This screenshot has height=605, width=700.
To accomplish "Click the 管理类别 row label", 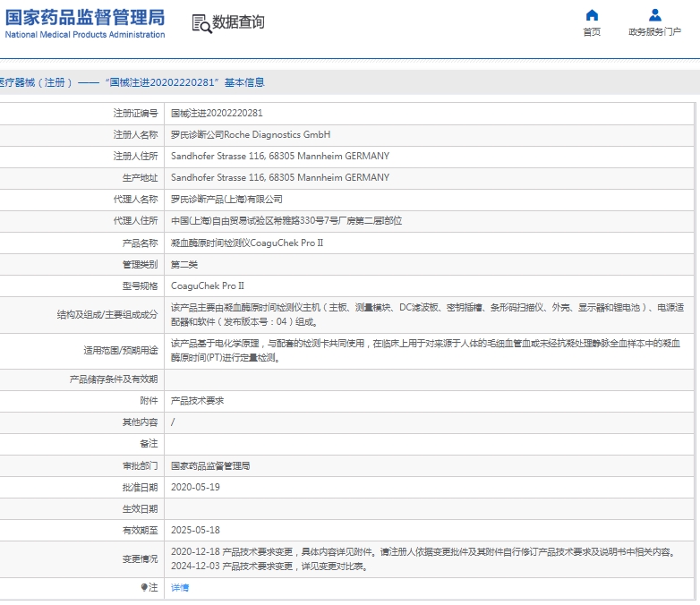I will coord(140,264).
